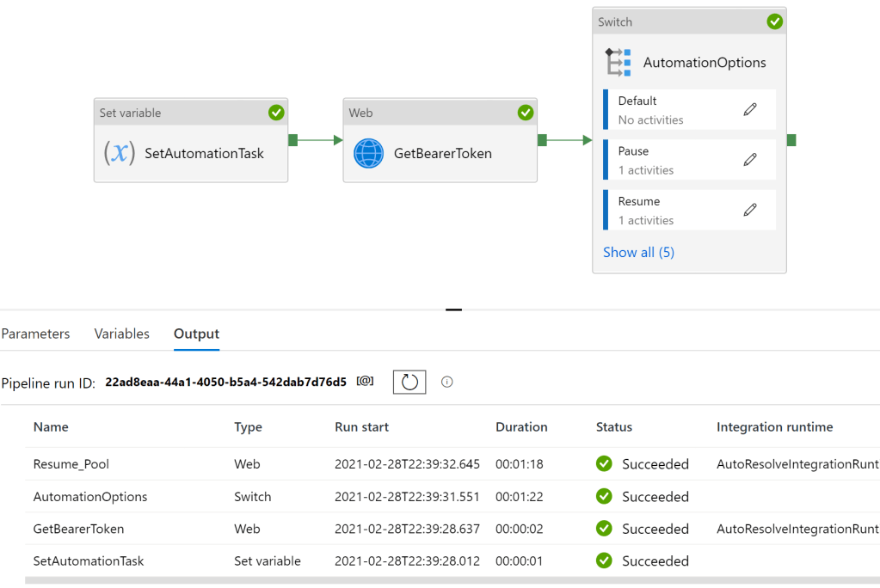Edit the Default case with pencil icon
The width and height of the screenshot is (880, 588).
pos(750,109)
